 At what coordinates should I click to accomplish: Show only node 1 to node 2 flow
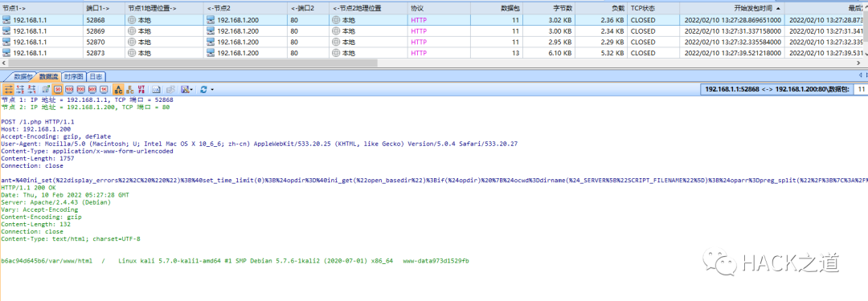pos(20,89)
